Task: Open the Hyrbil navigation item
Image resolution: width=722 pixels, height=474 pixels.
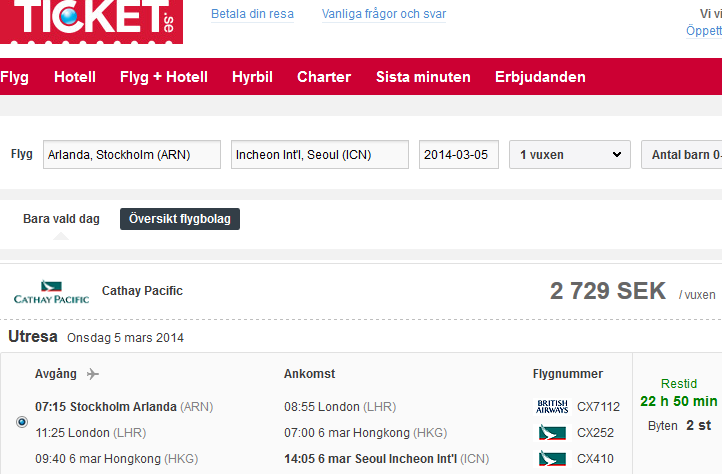Action: click(x=252, y=77)
